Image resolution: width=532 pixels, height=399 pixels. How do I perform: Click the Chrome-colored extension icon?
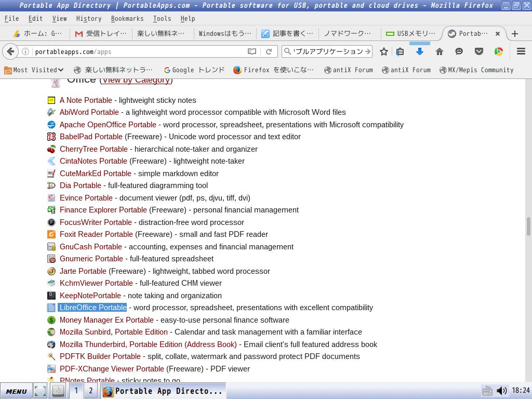coord(499,51)
